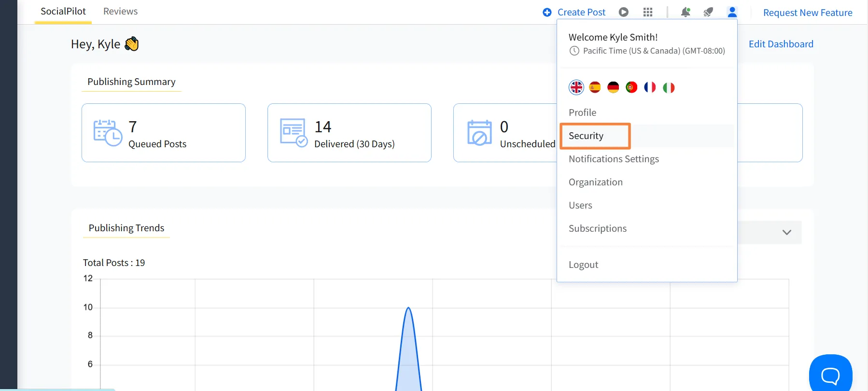The height and width of the screenshot is (391, 868).
Task: Click Edit Dashboard link
Action: click(781, 44)
